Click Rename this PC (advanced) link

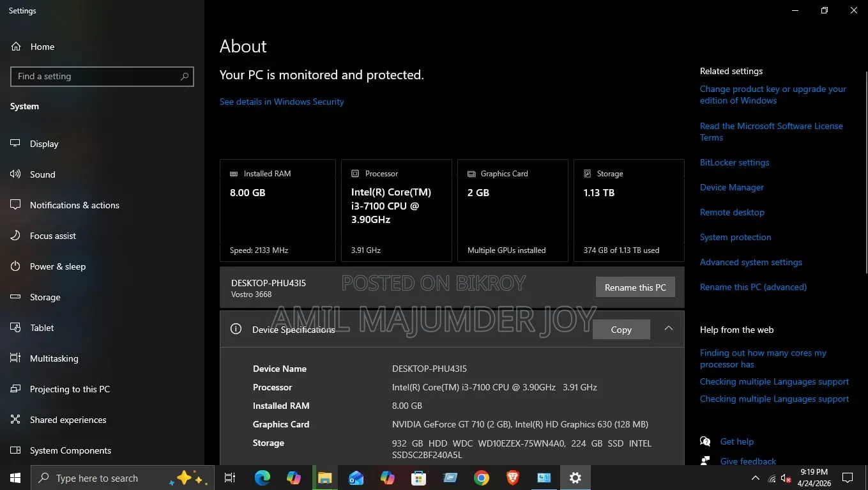753,287
